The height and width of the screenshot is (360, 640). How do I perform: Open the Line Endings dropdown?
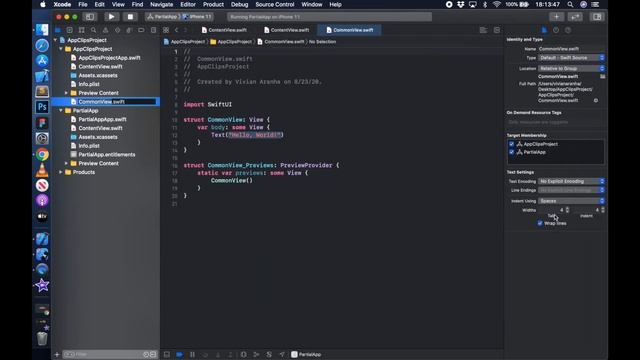(571, 190)
